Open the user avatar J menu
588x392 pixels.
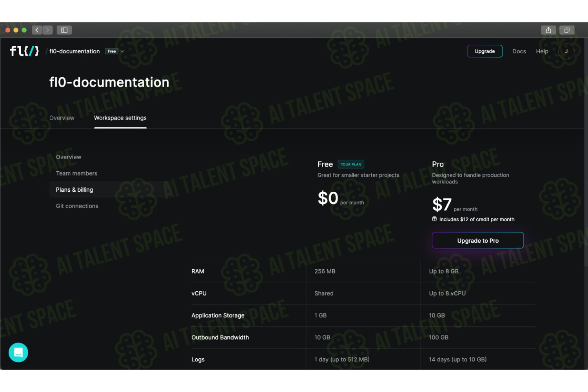coord(566,51)
